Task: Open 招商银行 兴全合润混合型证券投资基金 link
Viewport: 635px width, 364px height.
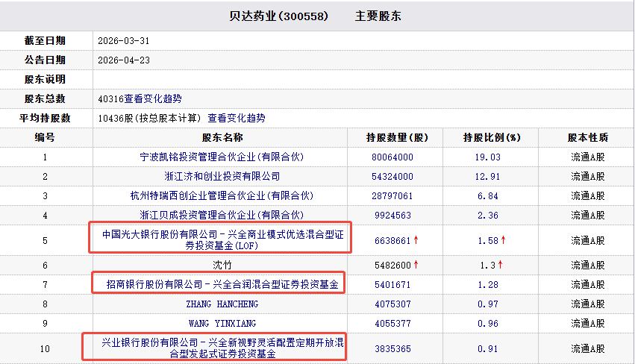Action: coord(222,284)
